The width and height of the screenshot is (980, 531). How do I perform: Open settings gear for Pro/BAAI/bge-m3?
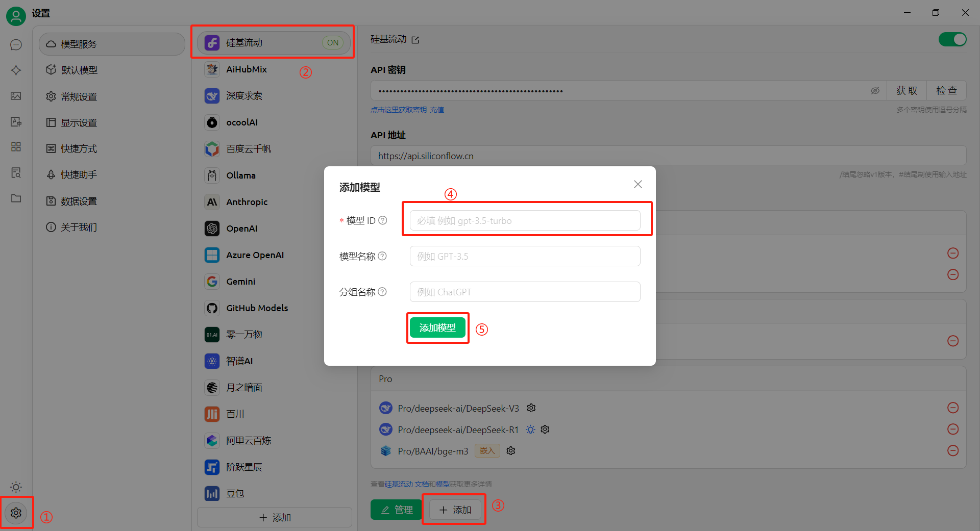[511, 451]
